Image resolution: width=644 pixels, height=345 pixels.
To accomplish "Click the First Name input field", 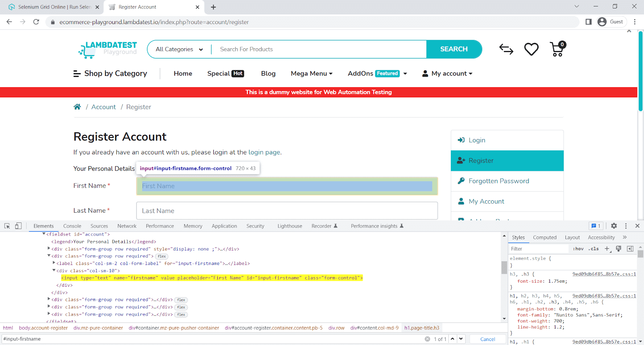I will pyautogui.click(x=287, y=186).
